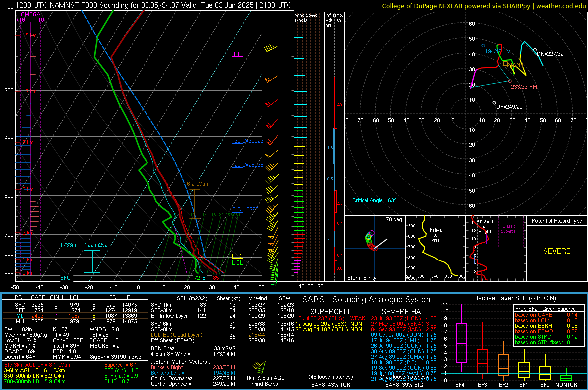Click the "SigSvr = 39190 m3/s3" value

pyautogui.click(x=116, y=357)
